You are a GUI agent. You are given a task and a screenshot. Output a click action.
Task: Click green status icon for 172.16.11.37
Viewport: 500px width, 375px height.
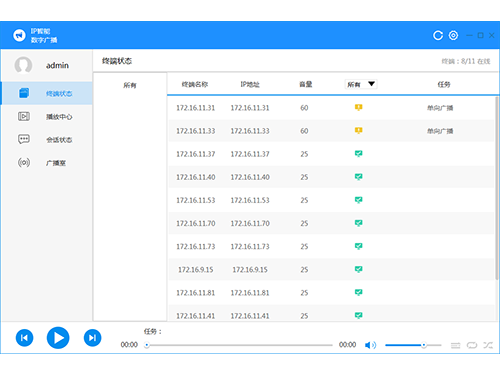(x=358, y=154)
